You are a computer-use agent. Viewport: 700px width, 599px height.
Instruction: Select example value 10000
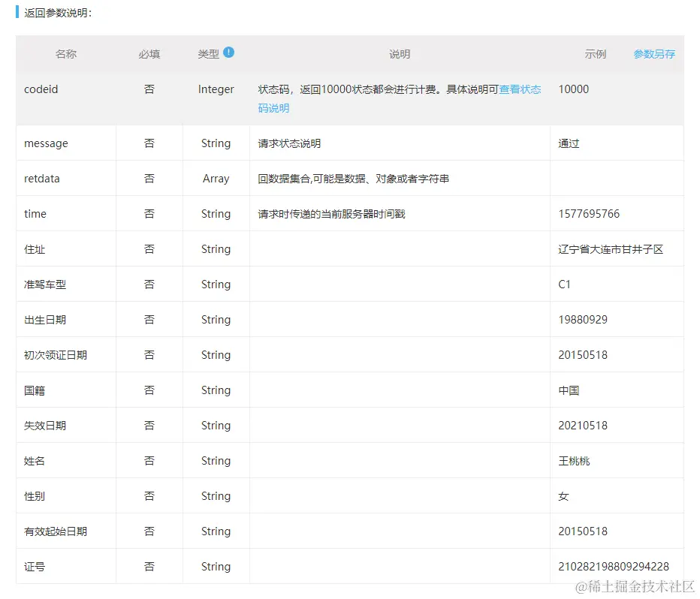[x=574, y=89]
